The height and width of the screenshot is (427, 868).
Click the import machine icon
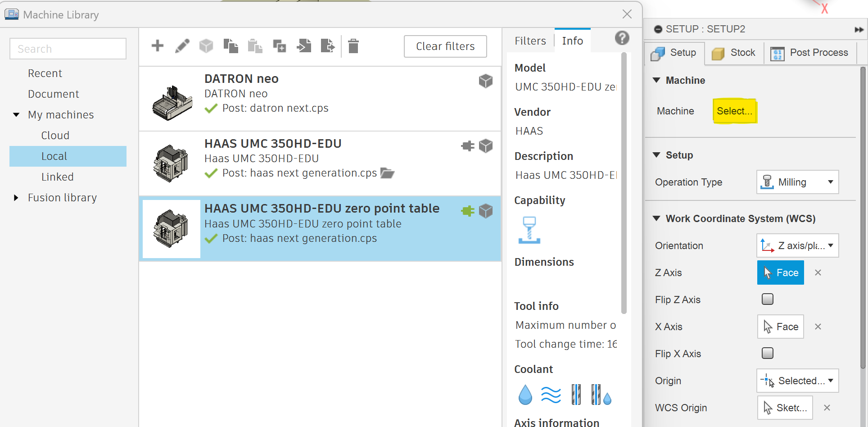click(x=304, y=46)
